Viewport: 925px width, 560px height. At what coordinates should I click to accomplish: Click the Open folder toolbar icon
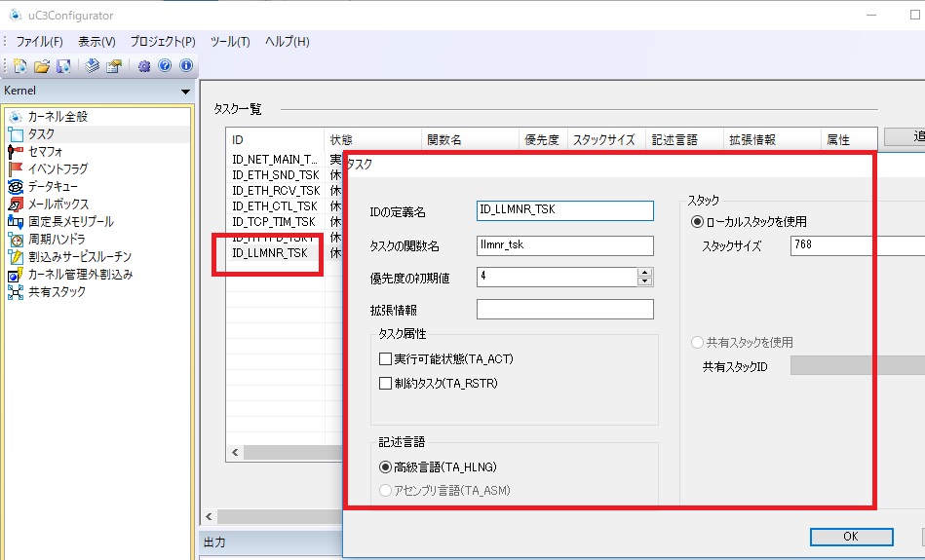42,66
